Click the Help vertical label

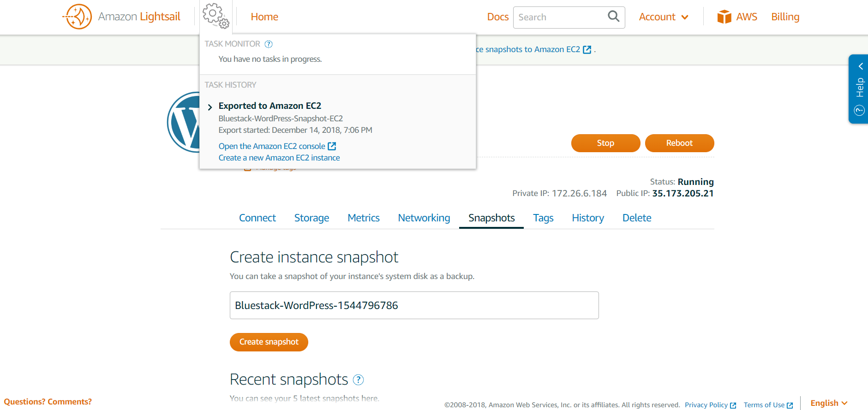pos(860,87)
